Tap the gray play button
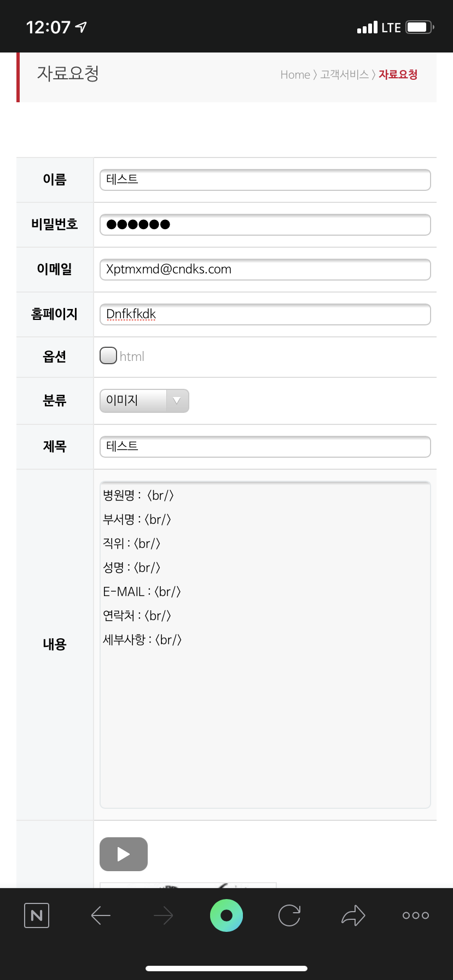Viewport: 453px width, 980px height. click(124, 854)
